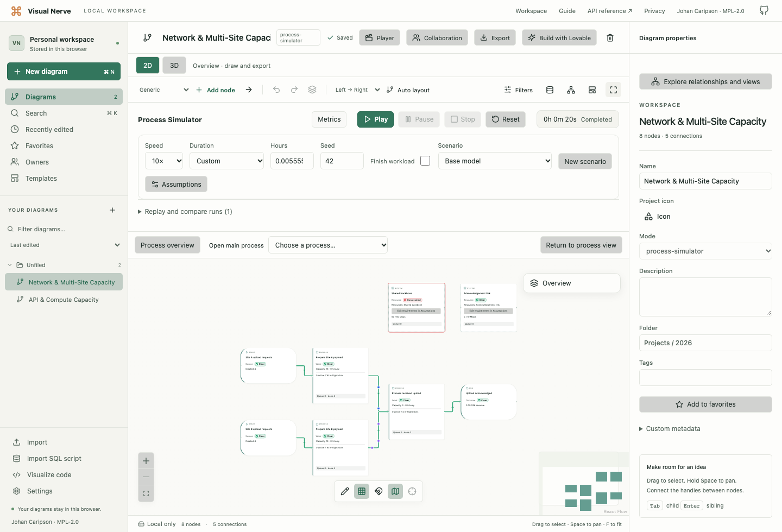782x532 pixels.
Task: Click the database cylinder toolbar icon
Action: 550,90
